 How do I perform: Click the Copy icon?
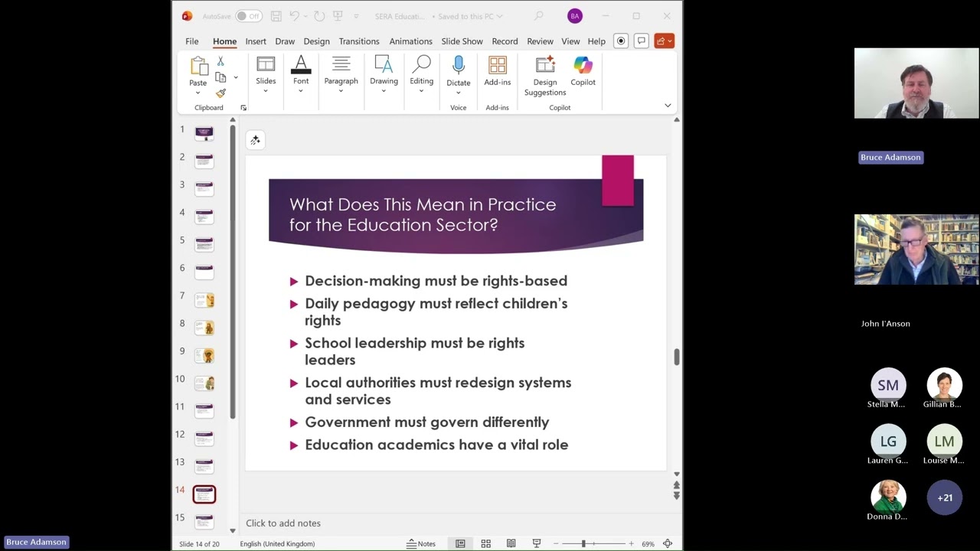click(x=220, y=77)
